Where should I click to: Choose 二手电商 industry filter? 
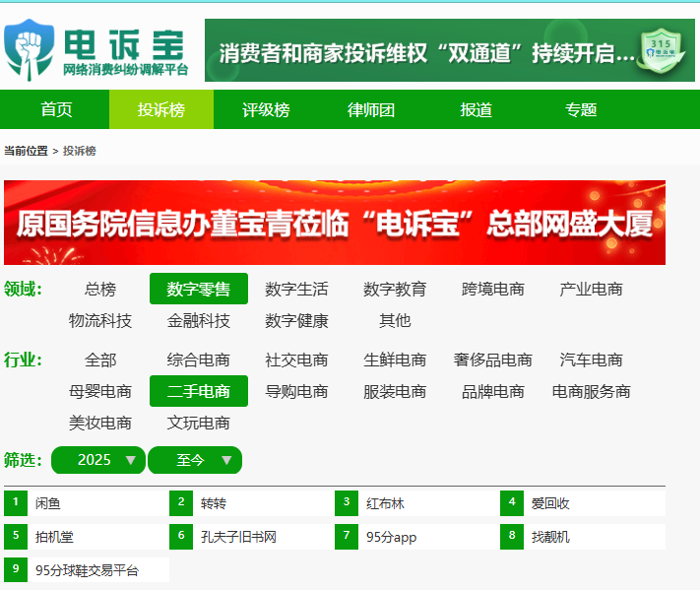pos(199,391)
